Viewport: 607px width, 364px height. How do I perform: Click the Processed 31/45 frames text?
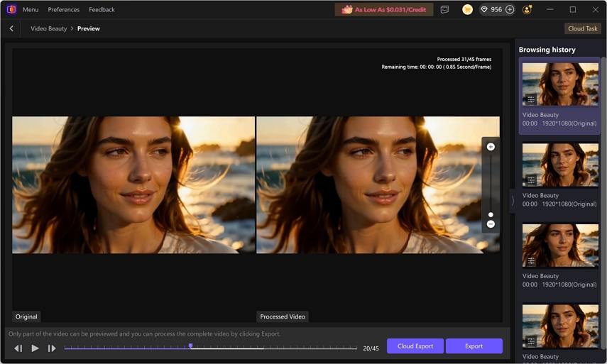[x=464, y=59]
